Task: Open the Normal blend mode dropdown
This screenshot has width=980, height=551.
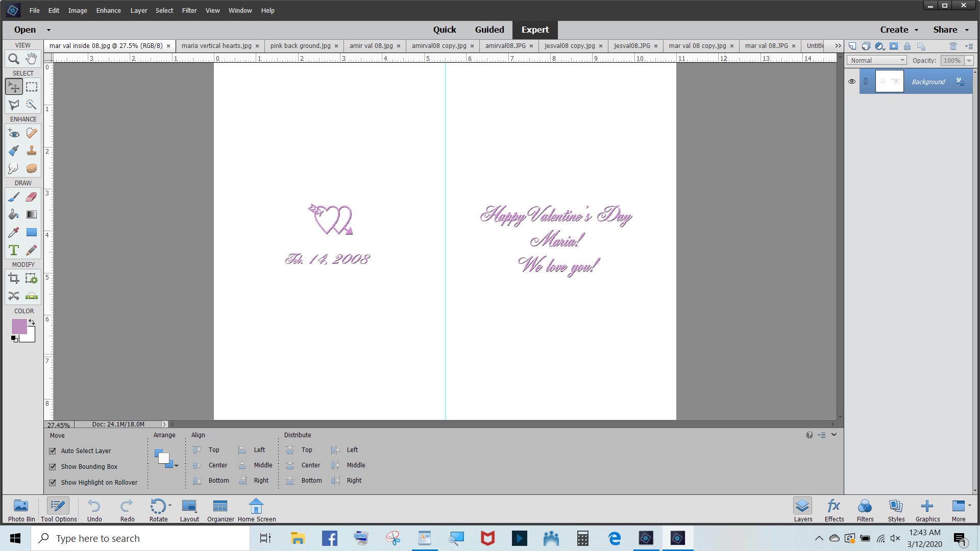Action: [x=877, y=60]
